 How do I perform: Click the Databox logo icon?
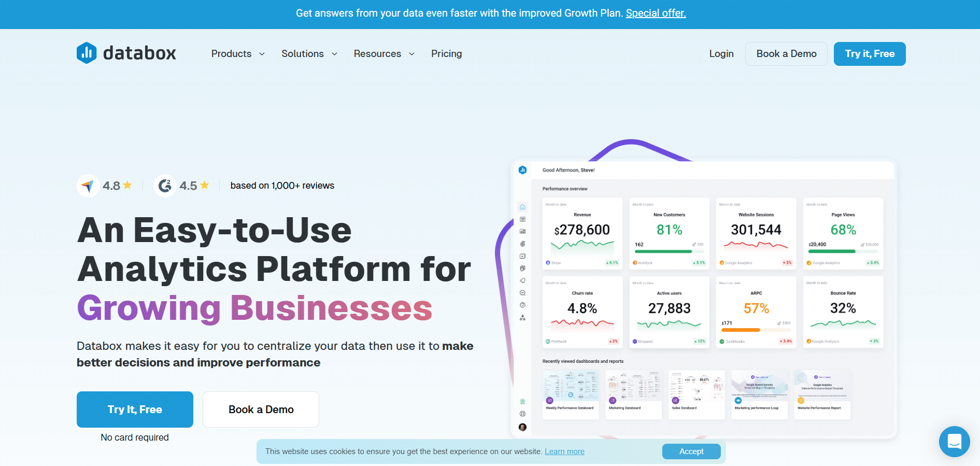[87, 53]
